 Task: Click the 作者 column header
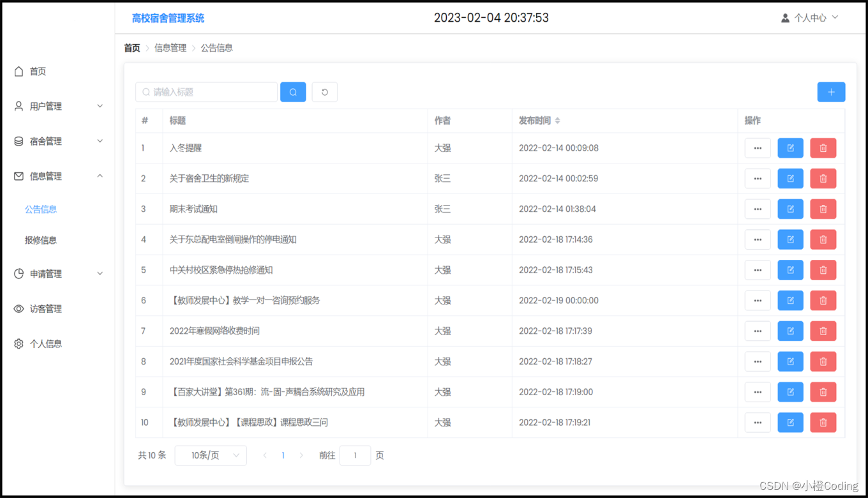tap(442, 121)
